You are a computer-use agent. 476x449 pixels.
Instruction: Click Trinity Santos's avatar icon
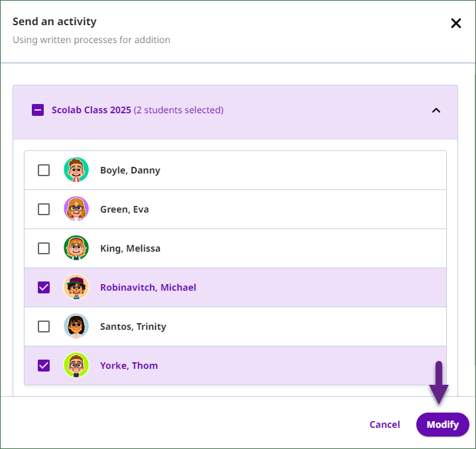pos(76,326)
